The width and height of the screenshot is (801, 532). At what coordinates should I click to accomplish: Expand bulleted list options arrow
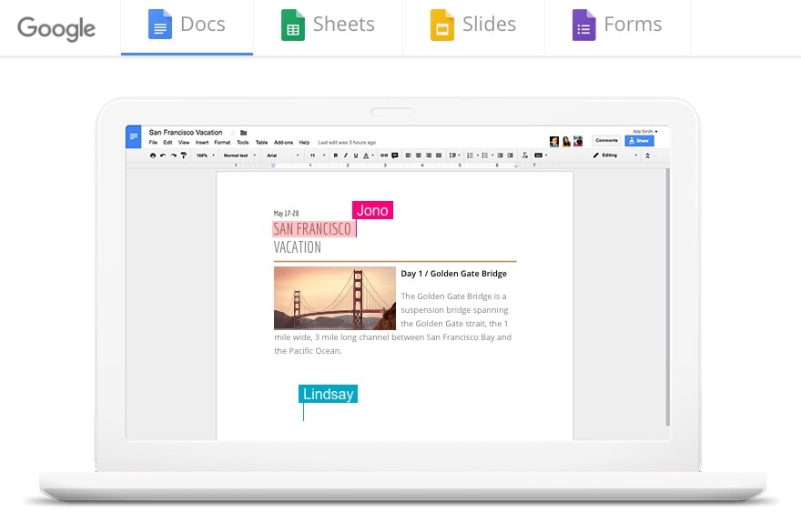[x=492, y=156]
